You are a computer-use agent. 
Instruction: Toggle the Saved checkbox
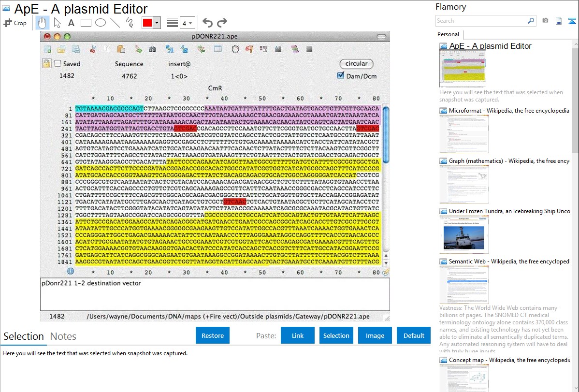58,63
